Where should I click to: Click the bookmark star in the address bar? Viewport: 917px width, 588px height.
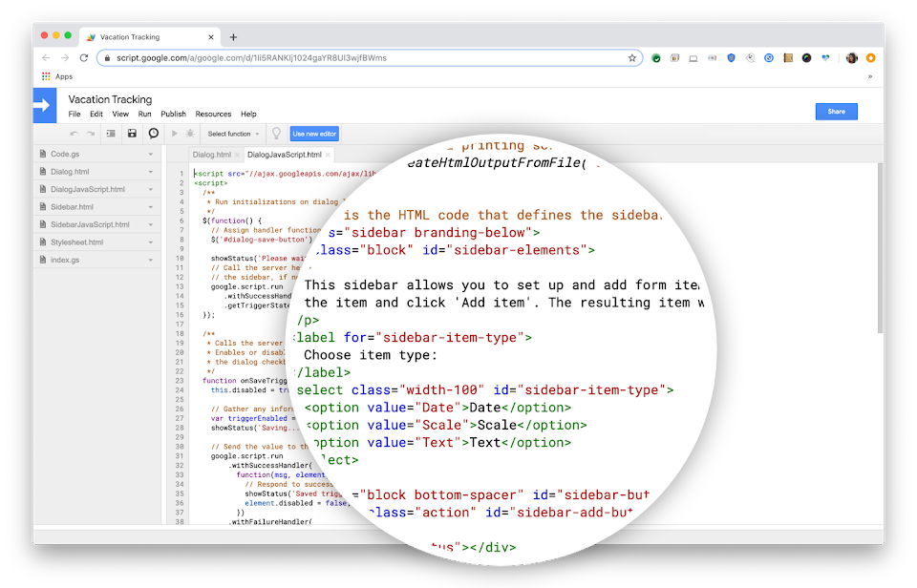[x=632, y=57]
